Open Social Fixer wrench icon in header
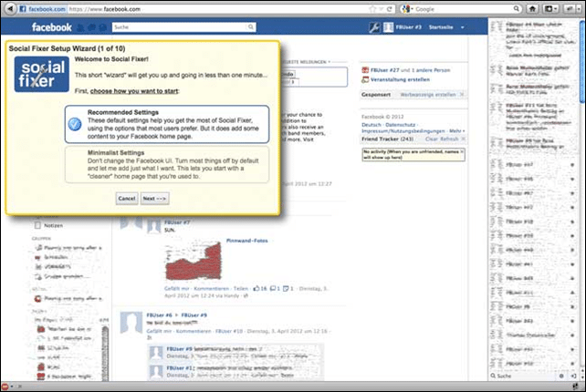Viewport: 586px width, 392px height. (x=374, y=27)
